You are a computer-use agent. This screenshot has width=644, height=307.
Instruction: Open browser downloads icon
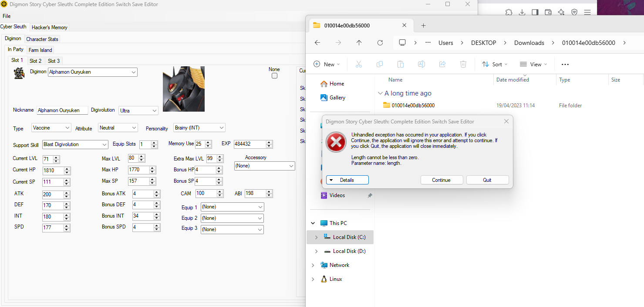(x=522, y=12)
